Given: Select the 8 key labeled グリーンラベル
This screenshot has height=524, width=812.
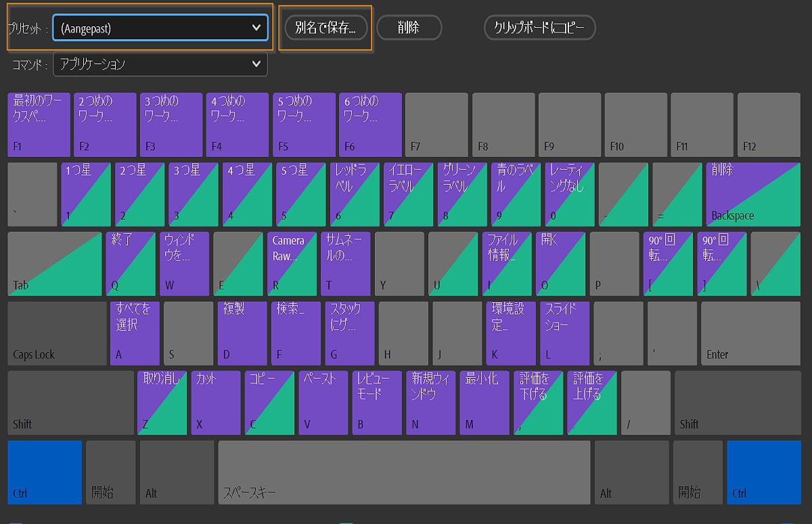Looking at the screenshot, I should click(x=463, y=194).
